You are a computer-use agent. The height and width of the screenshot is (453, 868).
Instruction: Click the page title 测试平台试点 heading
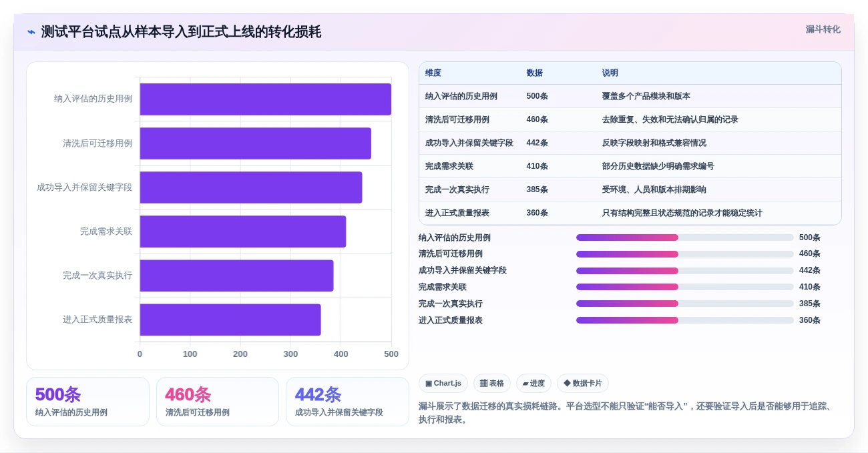(181, 32)
